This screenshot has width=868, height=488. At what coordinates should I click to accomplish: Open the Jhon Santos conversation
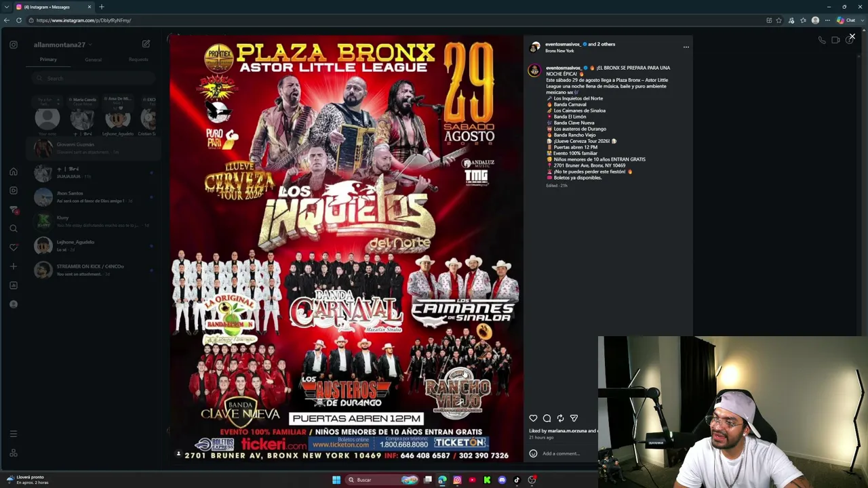94,197
